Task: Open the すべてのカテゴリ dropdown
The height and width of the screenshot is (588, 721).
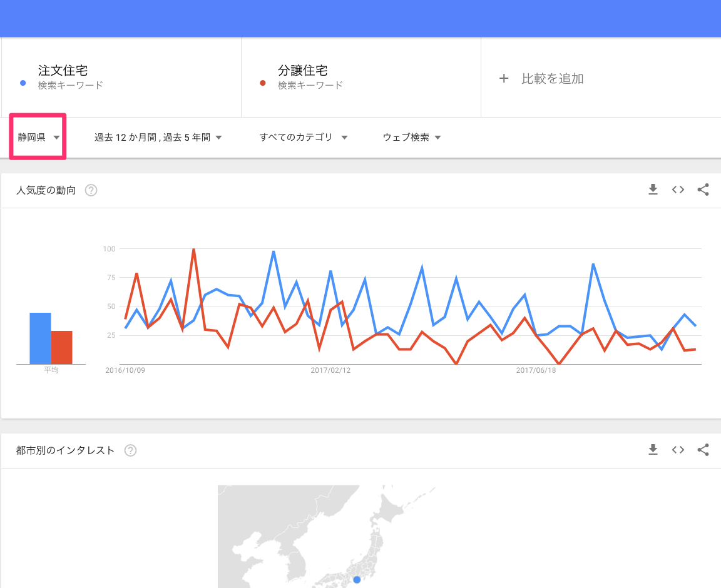Action: pyautogui.click(x=303, y=138)
